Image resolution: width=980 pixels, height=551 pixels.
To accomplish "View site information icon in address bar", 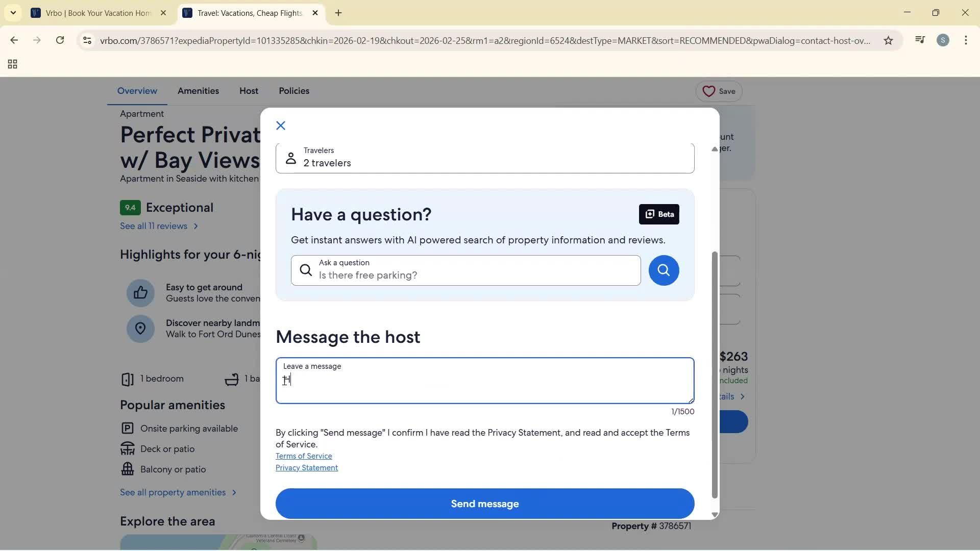I will [x=87, y=40].
